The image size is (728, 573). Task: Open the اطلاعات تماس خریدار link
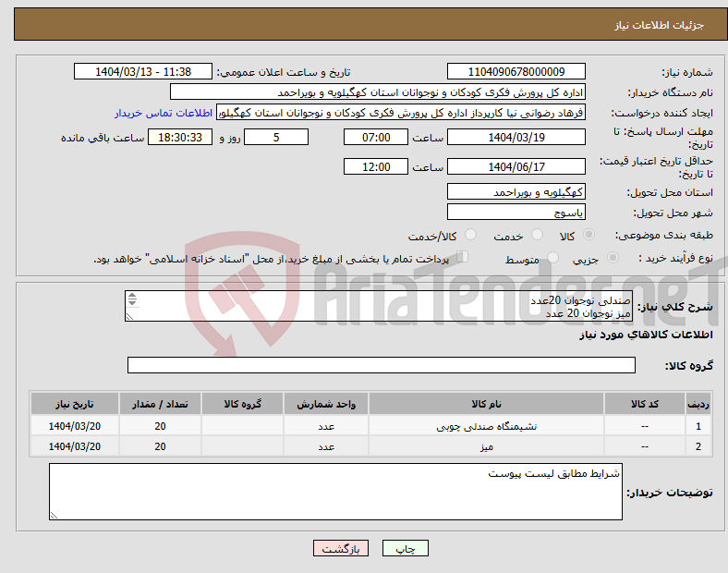pyautogui.click(x=164, y=113)
